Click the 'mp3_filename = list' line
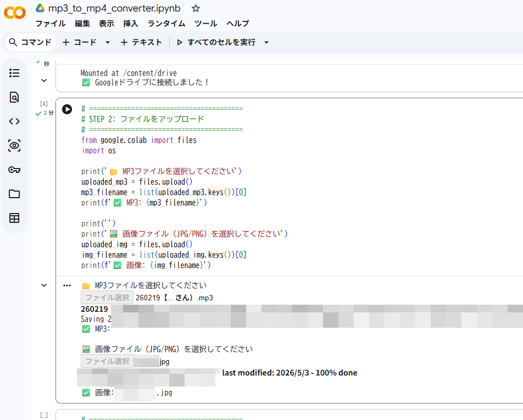 pos(164,192)
